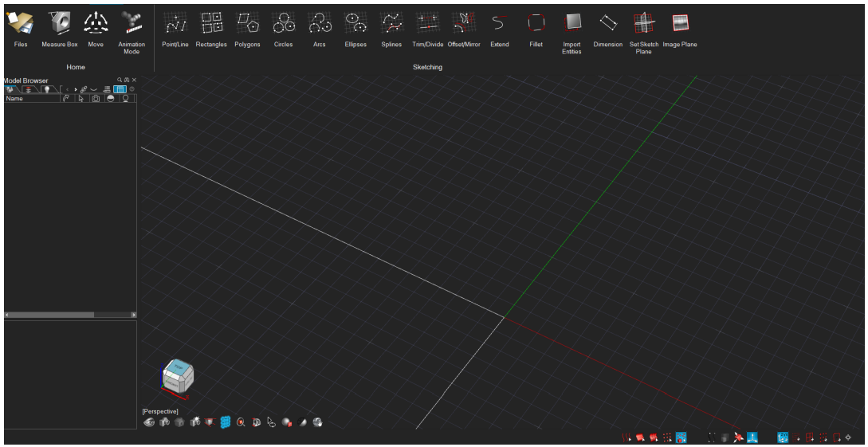The image size is (868, 447).
Task: Switch to the Home ribbon tab
Action: 76,67
